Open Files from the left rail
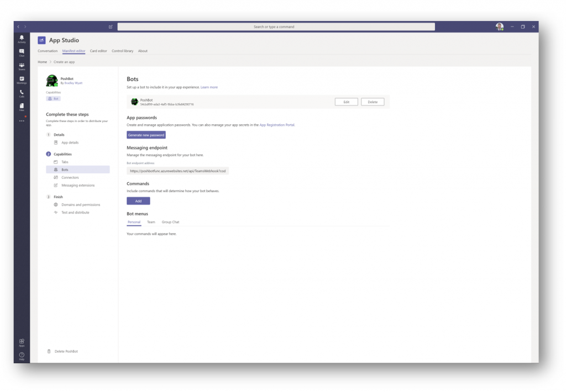 coord(22,107)
